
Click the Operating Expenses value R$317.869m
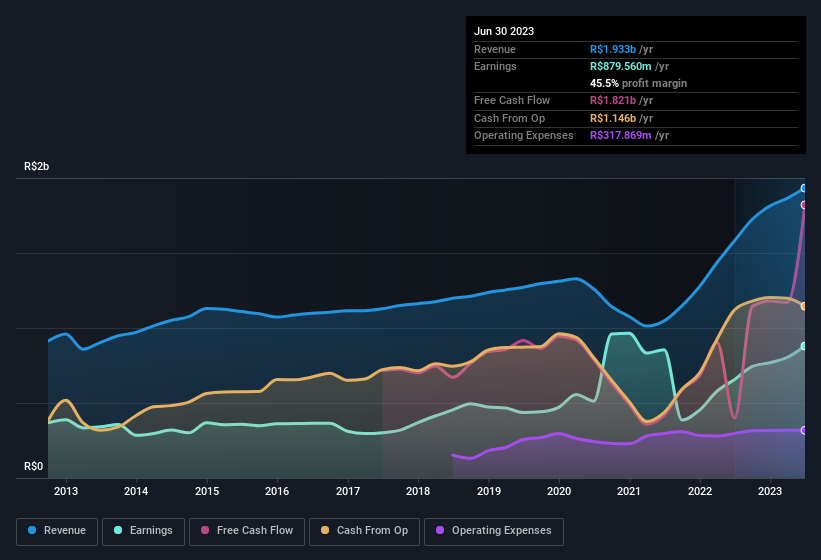click(x=620, y=136)
